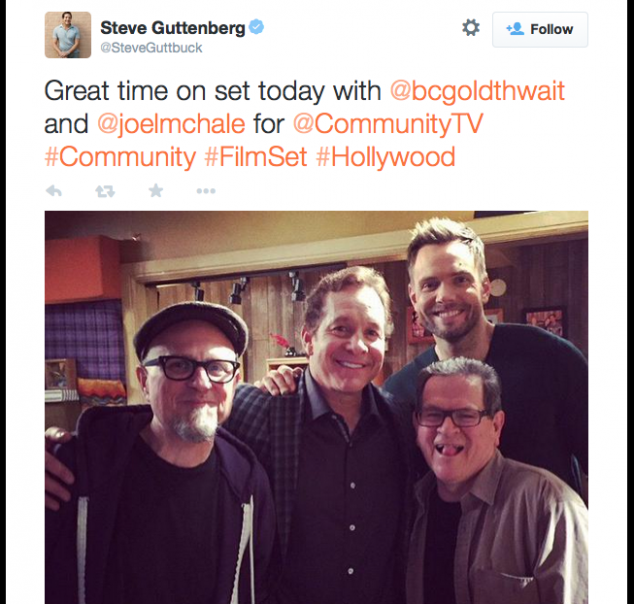This screenshot has width=634, height=604.
Task: Open the Steve Guttenberg display name link
Action: (x=173, y=28)
